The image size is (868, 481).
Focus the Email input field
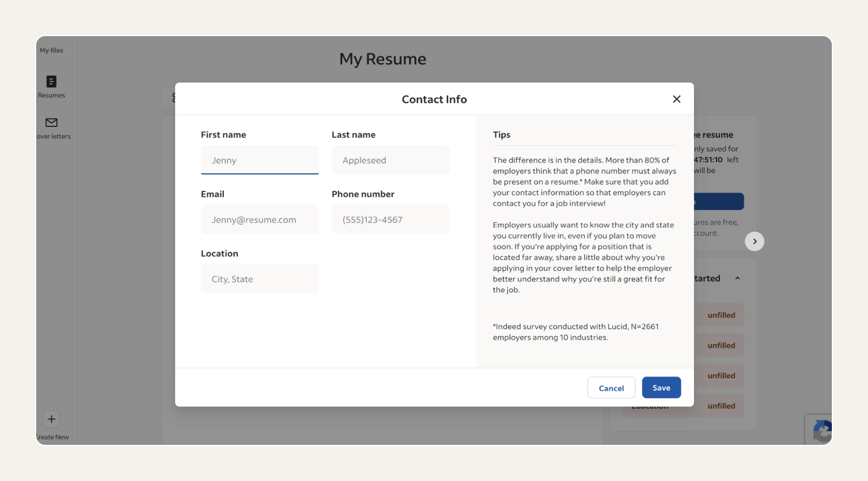tap(260, 220)
